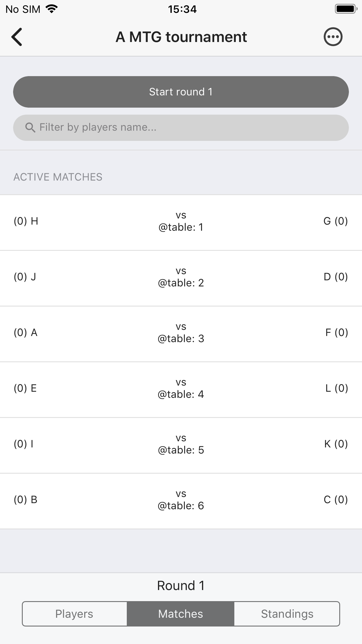The image size is (362, 644).
Task: Tap the back arrow icon
Action: (17, 37)
